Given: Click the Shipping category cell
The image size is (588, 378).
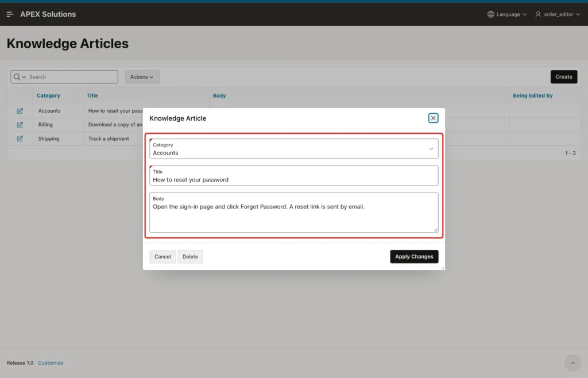Looking at the screenshot, I should (49, 138).
